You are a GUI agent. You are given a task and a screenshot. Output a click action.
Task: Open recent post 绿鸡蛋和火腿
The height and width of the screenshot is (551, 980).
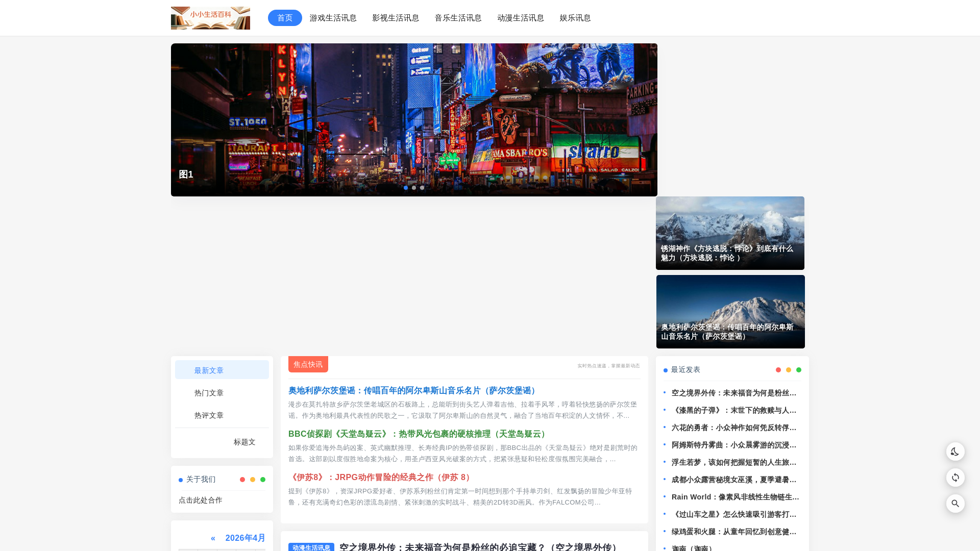734,532
